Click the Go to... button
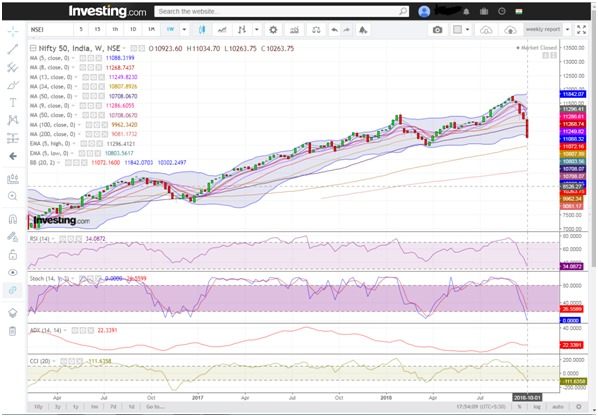598x417 pixels. coord(155,407)
